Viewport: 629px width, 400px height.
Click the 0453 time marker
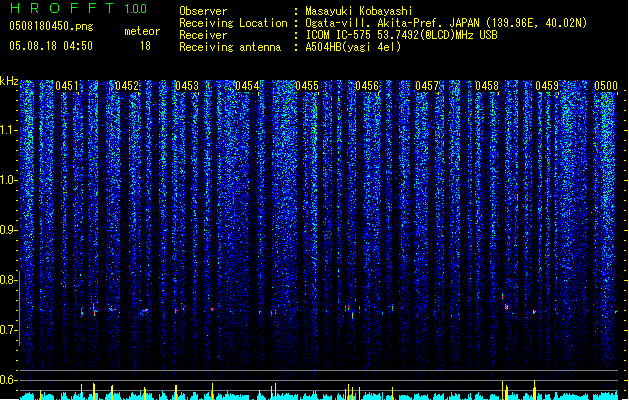187,86
